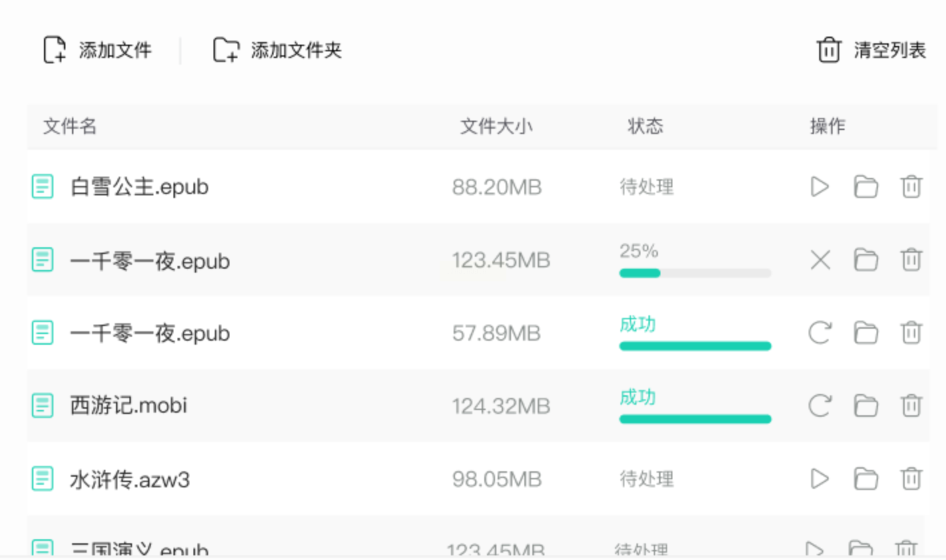The height and width of the screenshot is (560, 946).
Task: Start converting 白雪公主.epub with play icon
Action: point(819,187)
